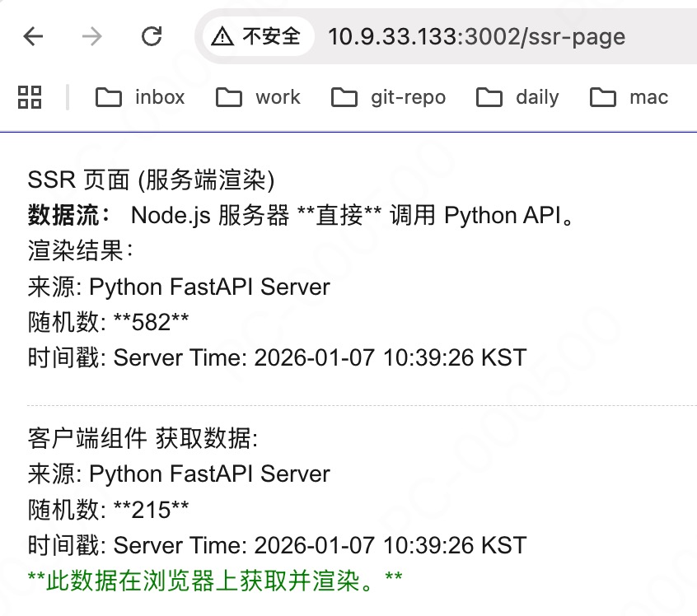Viewport: 697px width, 616px height.
Task: Click the browser back arrow
Action: 33,36
